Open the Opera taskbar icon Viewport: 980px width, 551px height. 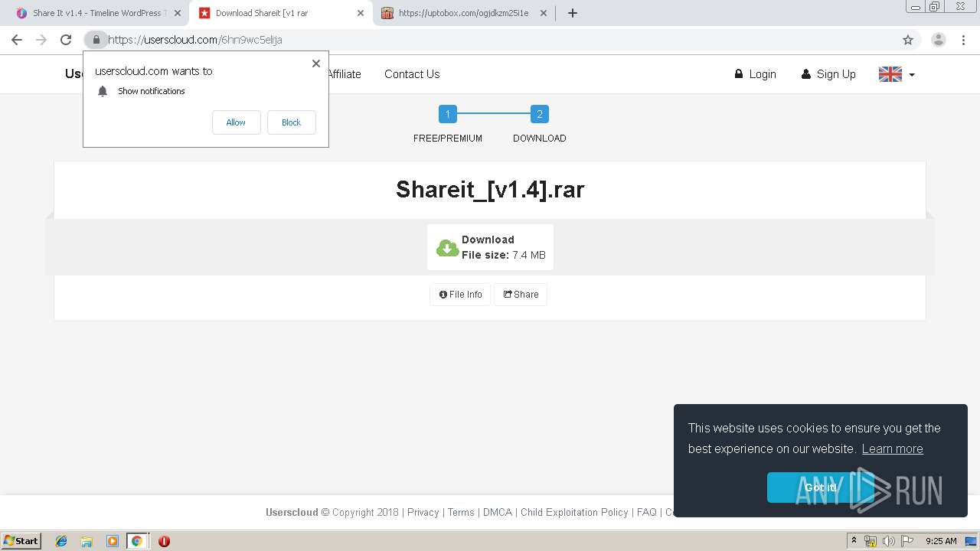[164, 541]
